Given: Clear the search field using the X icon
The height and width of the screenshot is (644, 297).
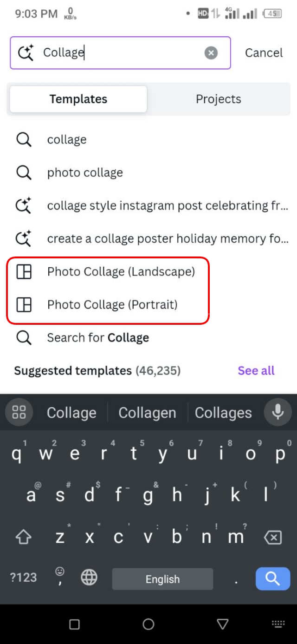Looking at the screenshot, I should point(211,53).
